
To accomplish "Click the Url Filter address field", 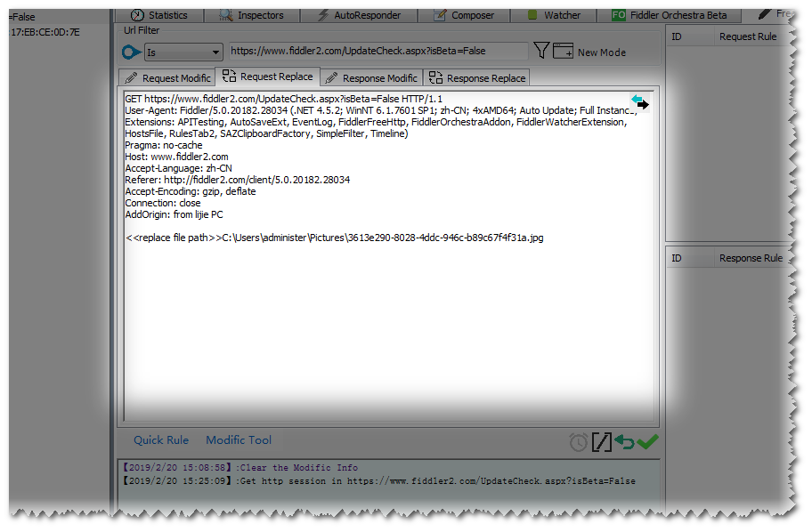I will tap(378, 52).
